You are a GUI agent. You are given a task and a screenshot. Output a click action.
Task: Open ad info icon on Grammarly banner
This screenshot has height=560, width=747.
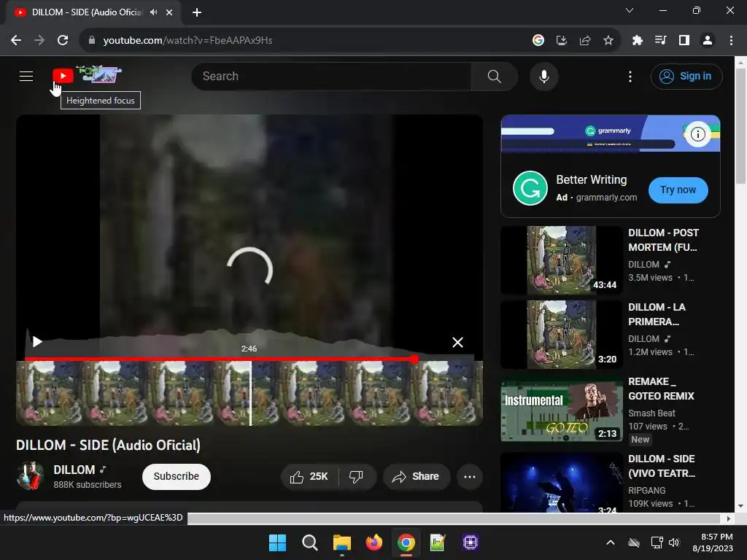click(x=698, y=134)
